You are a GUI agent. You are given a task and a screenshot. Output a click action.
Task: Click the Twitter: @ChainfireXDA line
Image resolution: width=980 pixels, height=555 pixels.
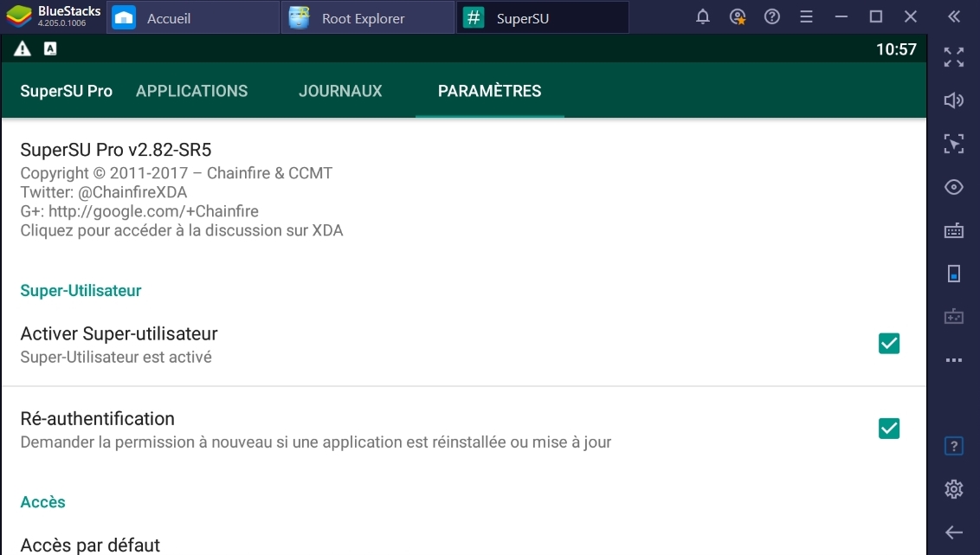point(104,192)
